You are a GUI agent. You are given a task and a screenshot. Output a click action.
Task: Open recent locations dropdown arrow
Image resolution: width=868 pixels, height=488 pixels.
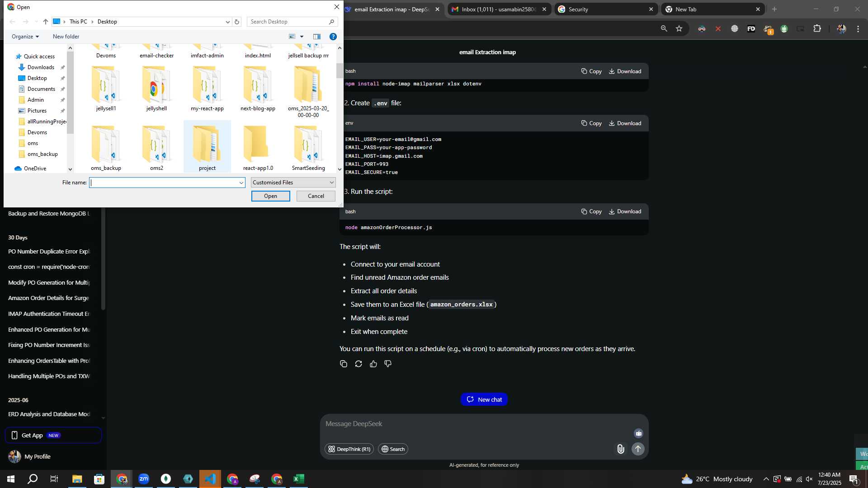[x=36, y=22]
